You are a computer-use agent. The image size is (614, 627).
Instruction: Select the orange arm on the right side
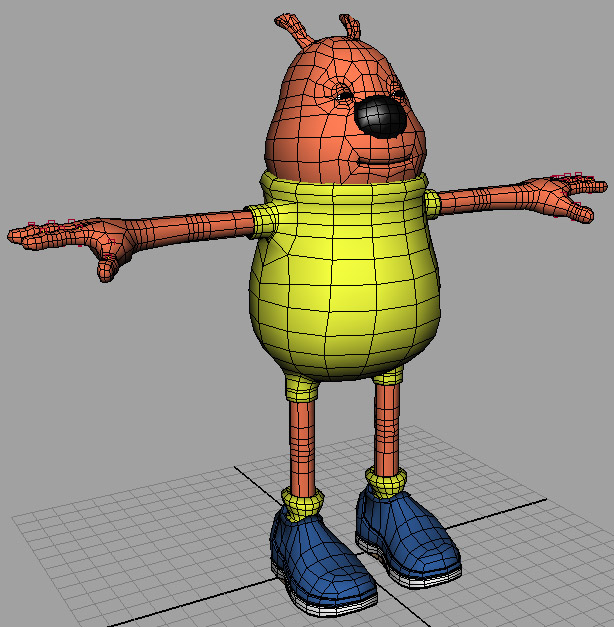point(480,196)
